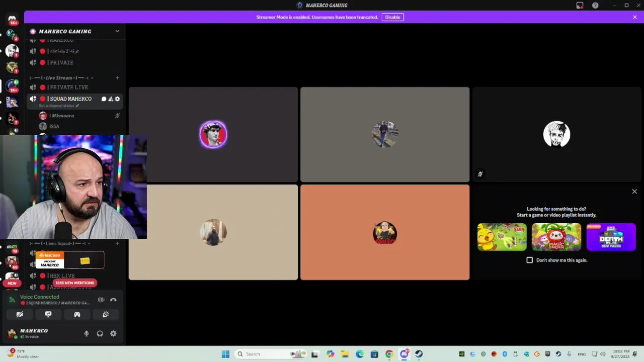Open Steam from taskbar

(419, 354)
